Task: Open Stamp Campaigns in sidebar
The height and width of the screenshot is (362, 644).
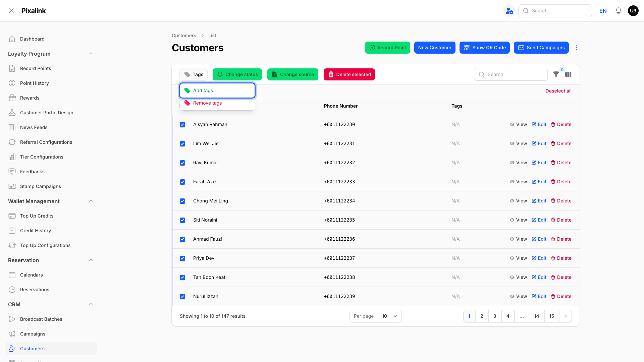Action: [x=51, y=186]
